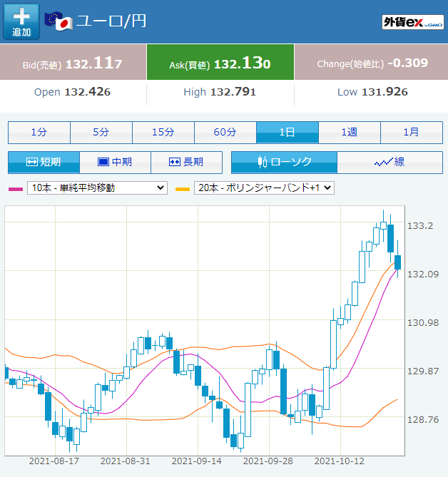Open the 外貨ex by GMO logo link
This screenshot has width=448, height=477.
coord(413,22)
